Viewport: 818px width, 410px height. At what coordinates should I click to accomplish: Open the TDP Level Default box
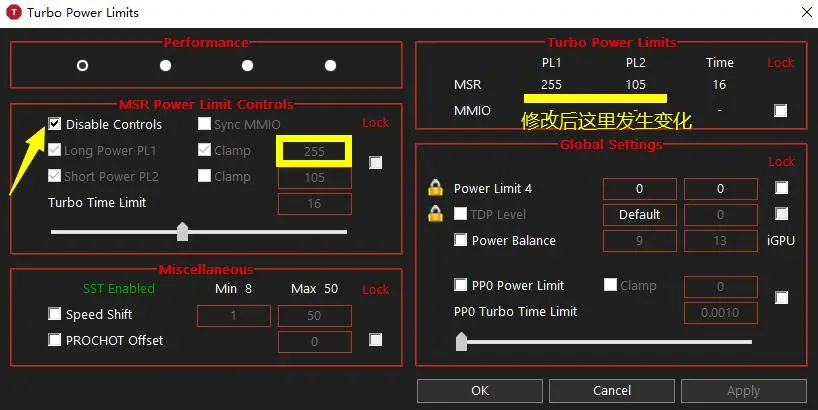(x=639, y=214)
